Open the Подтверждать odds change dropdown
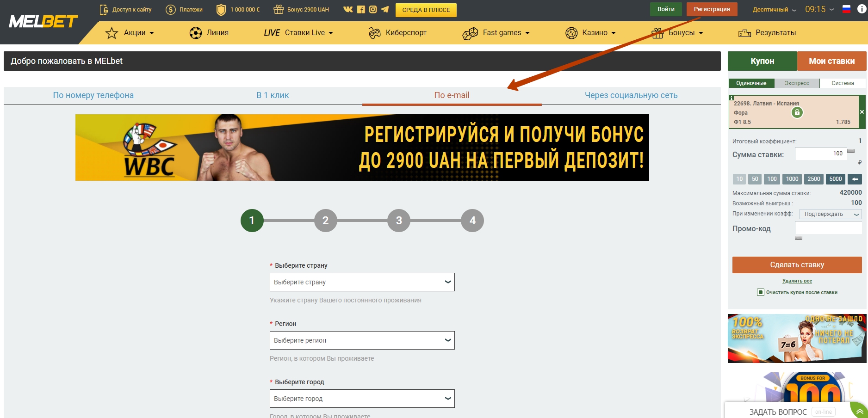 (x=831, y=214)
